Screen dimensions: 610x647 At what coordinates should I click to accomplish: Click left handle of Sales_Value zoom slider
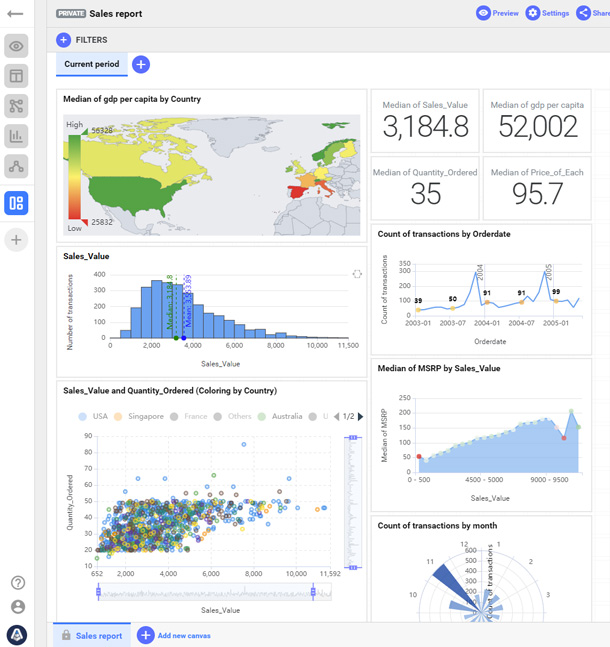click(x=98, y=592)
